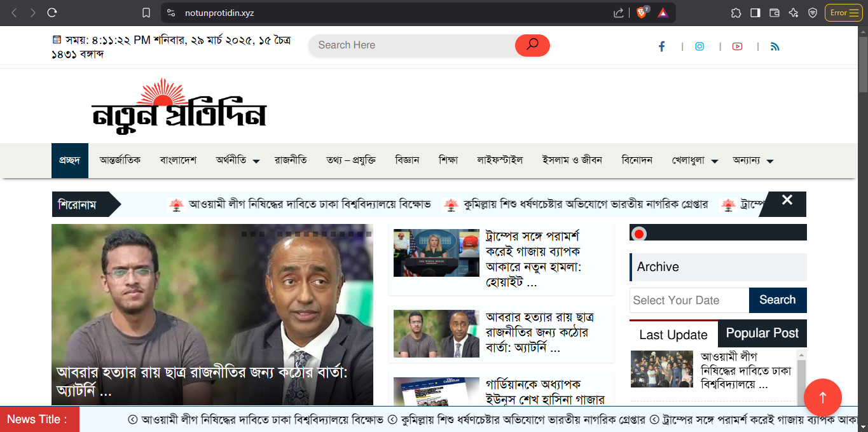Switch to the Popular Post tab

point(762,333)
